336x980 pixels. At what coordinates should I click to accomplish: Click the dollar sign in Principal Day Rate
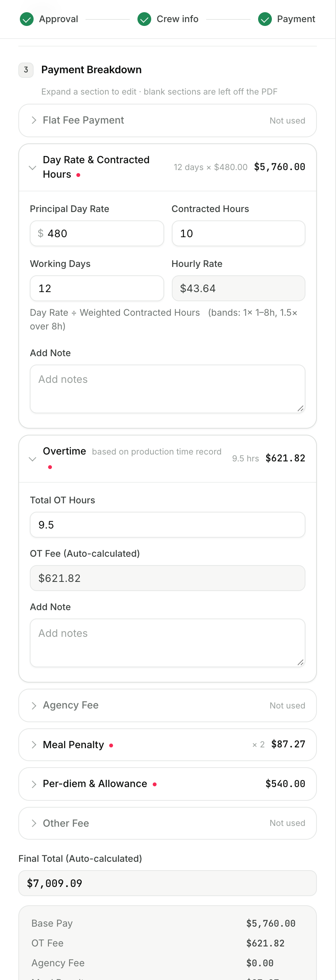coord(40,233)
